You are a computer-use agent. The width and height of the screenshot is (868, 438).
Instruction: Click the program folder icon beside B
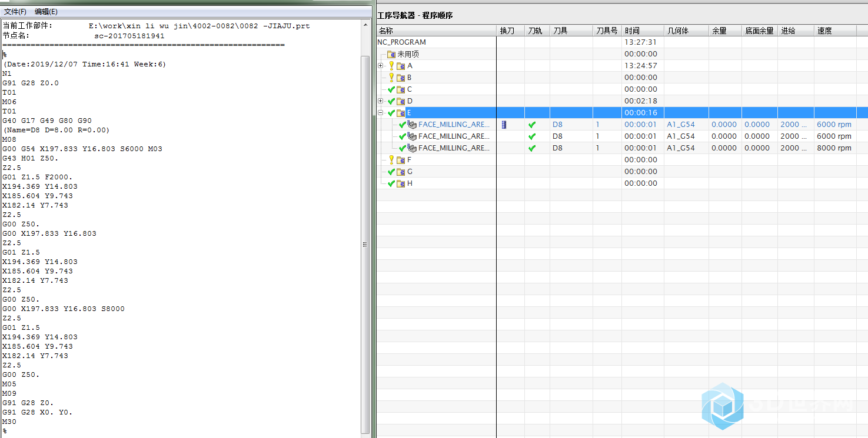click(x=401, y=78)
